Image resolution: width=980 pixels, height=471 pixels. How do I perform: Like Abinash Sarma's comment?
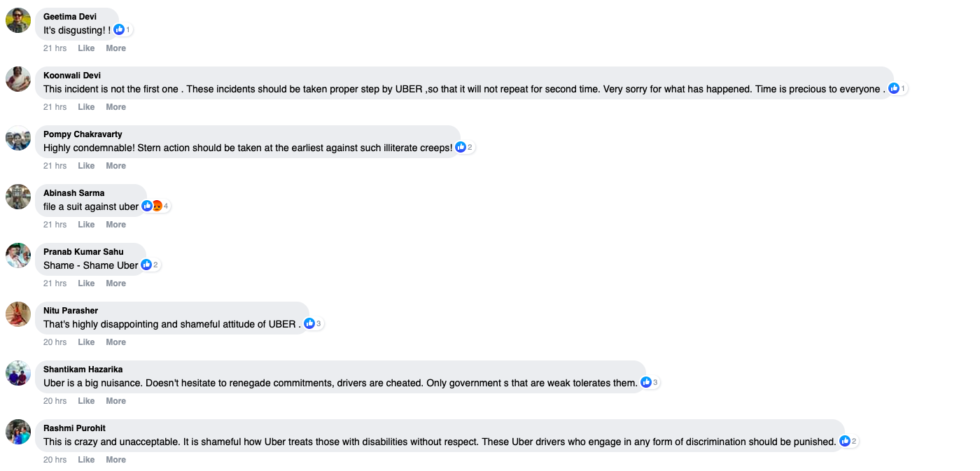[86, 225]
